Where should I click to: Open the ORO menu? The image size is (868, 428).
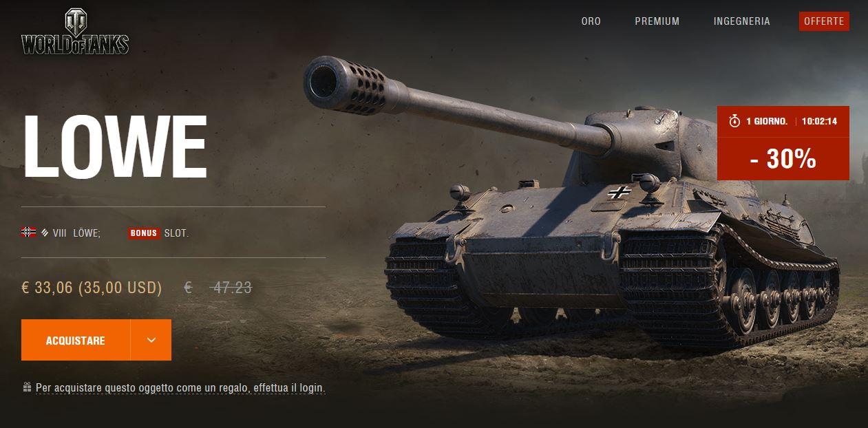click(591, 21)
